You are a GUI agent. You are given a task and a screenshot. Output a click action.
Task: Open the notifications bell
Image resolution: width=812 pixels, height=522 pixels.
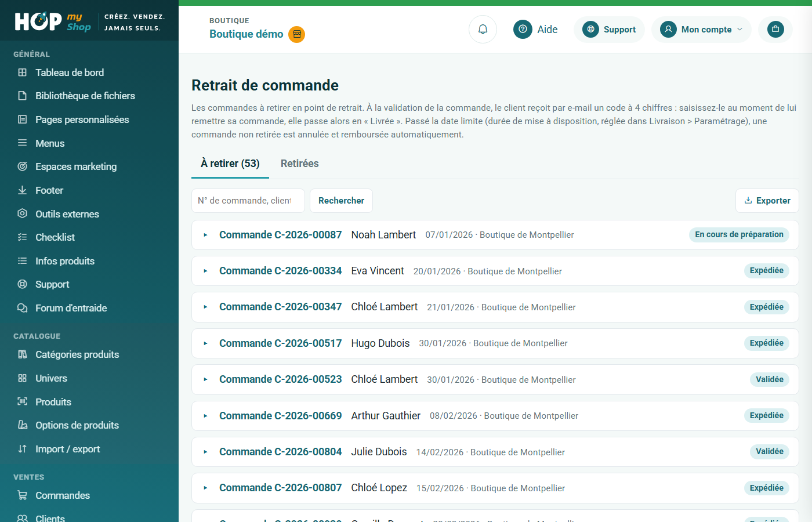coord(483,29)
